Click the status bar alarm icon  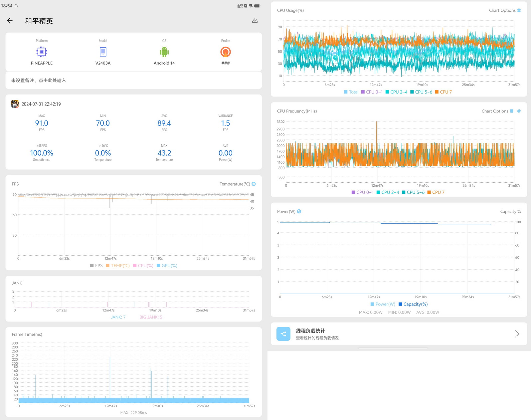(x=16, y=6)
